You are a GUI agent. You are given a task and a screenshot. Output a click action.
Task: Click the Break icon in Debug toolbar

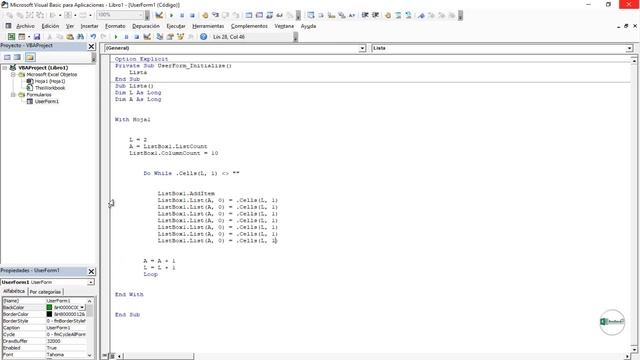[x=182, y=15]
